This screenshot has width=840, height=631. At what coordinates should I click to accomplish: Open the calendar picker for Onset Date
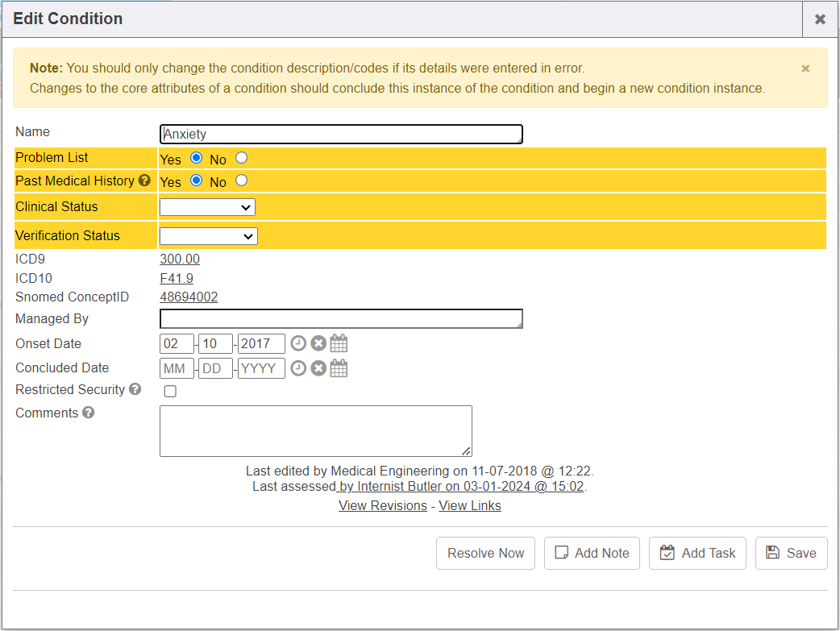[339, 344]
